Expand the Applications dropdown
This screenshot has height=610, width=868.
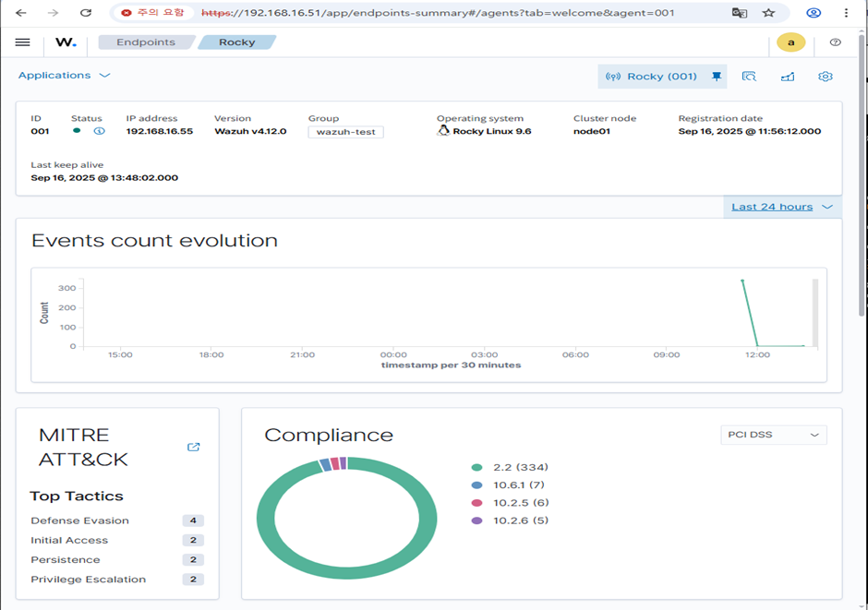(x=65, y=76)
